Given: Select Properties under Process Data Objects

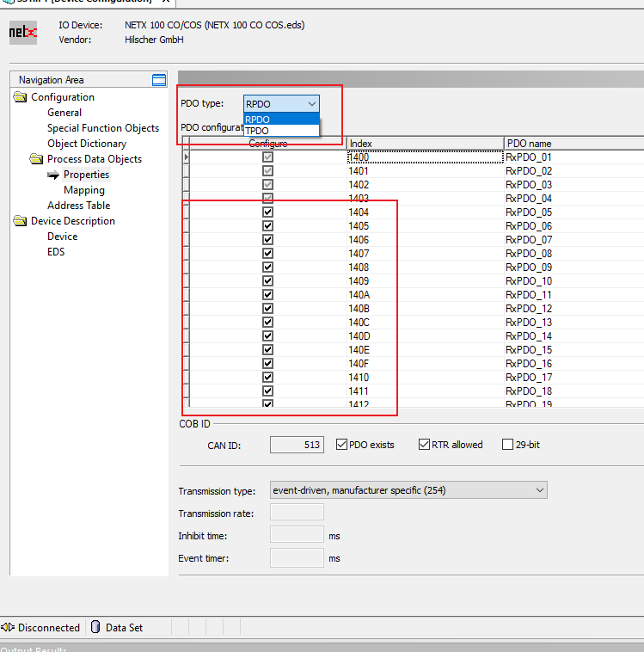Looking at the screenshot, I should 87,175.
